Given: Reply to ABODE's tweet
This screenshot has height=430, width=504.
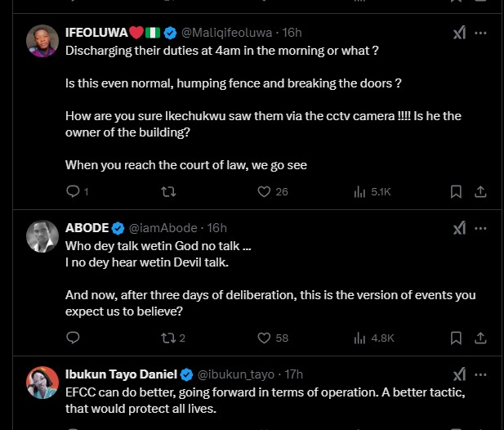Looking at the screenshot, I should (x=73, y=338).
